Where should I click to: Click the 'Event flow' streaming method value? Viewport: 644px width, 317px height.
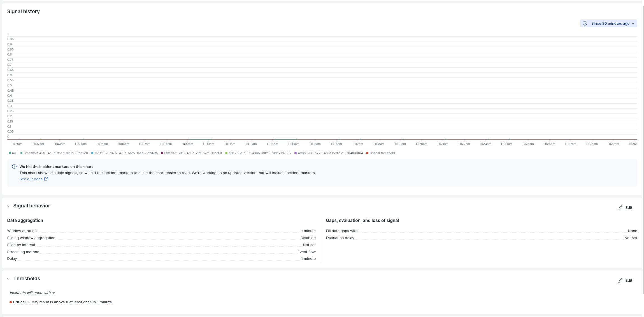pos(306,252)
